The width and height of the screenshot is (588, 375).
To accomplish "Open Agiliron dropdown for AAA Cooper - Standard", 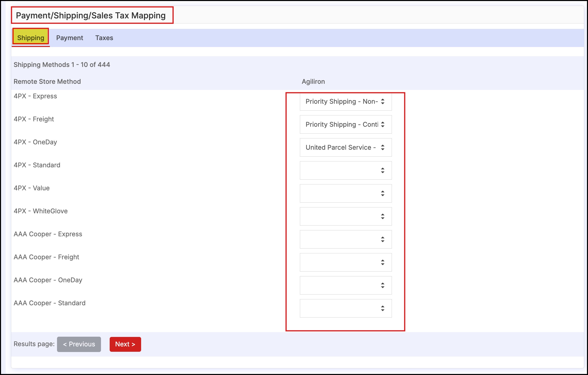I will click(x=346, y=308).
